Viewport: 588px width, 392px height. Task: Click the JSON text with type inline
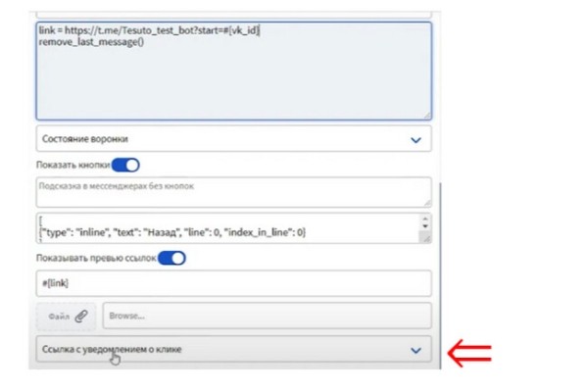172,232
